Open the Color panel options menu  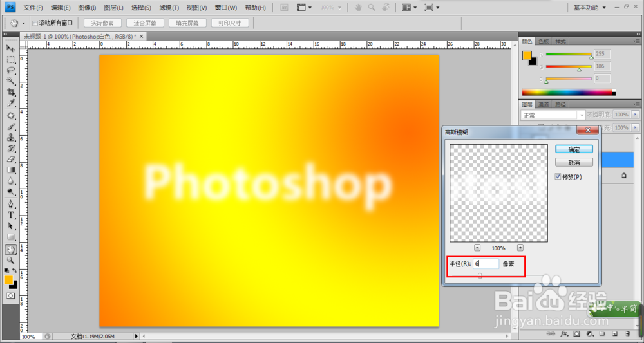pos(636,41)
